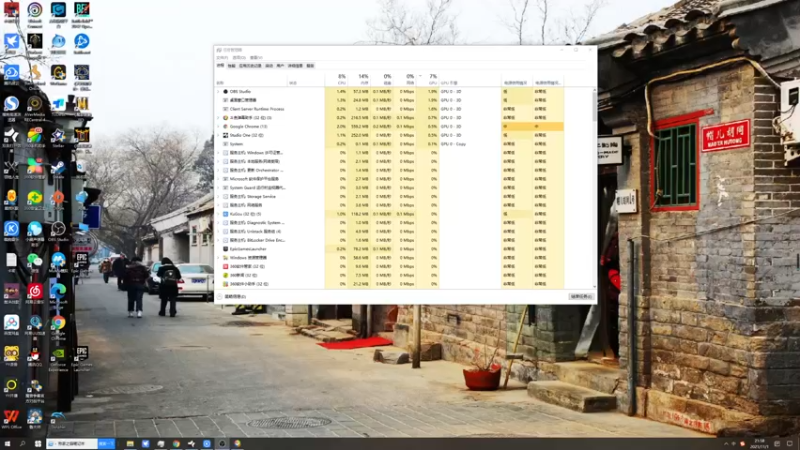This screenshot has height=450, width=800.
Task: Expand the BitLocker Drive Encryption row
Action: point(218,240)
